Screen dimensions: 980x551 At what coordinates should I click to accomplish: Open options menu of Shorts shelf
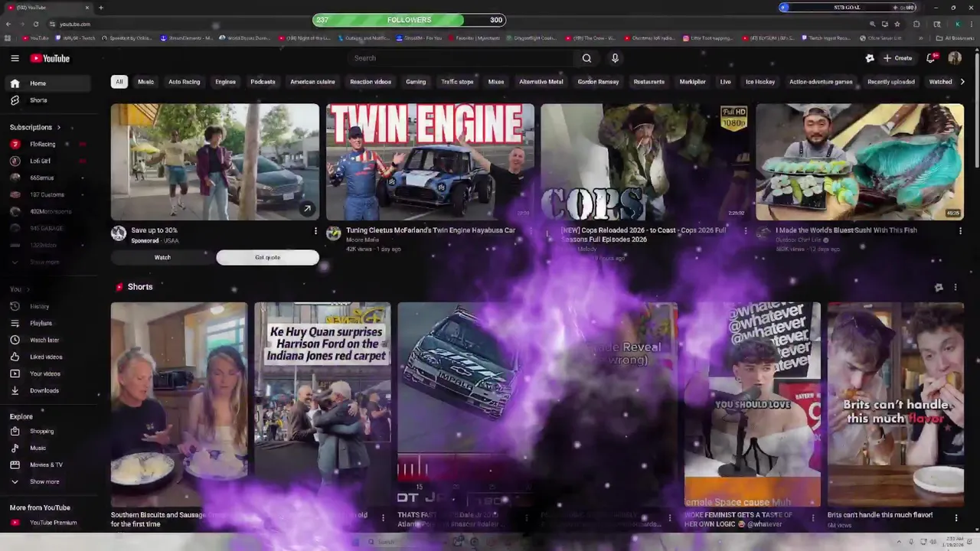coord(955,287)
